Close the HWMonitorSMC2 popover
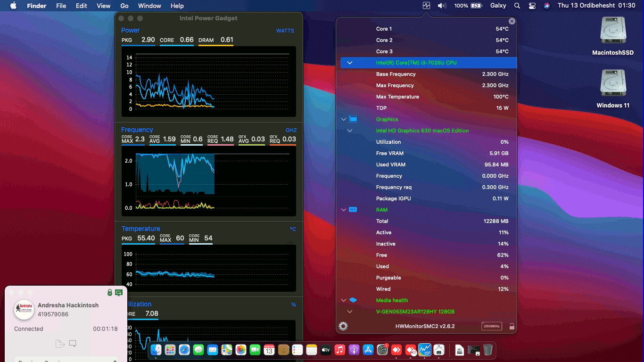This screenshot has height=362, width=644. click(x=512, y=21)
